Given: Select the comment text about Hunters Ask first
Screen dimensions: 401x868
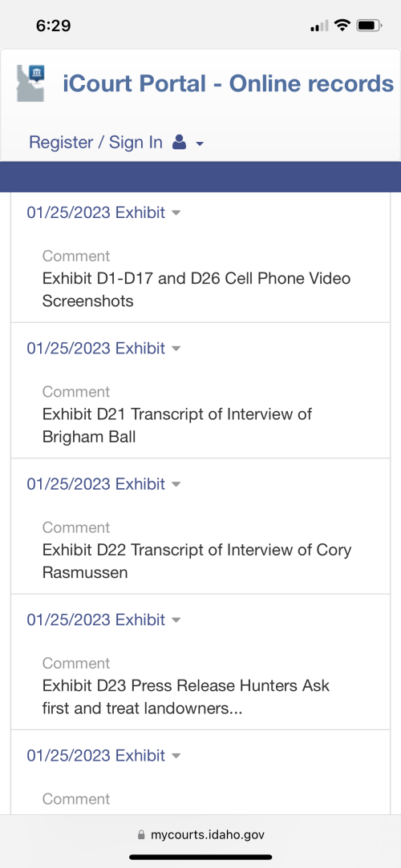Looking at the screenshot, I should pyautogui.click(x=186, y=697).
